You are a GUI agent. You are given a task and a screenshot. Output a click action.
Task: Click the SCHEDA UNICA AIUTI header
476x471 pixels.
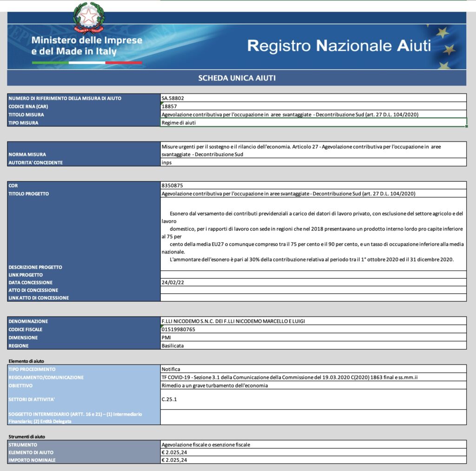tap(237, 78)
